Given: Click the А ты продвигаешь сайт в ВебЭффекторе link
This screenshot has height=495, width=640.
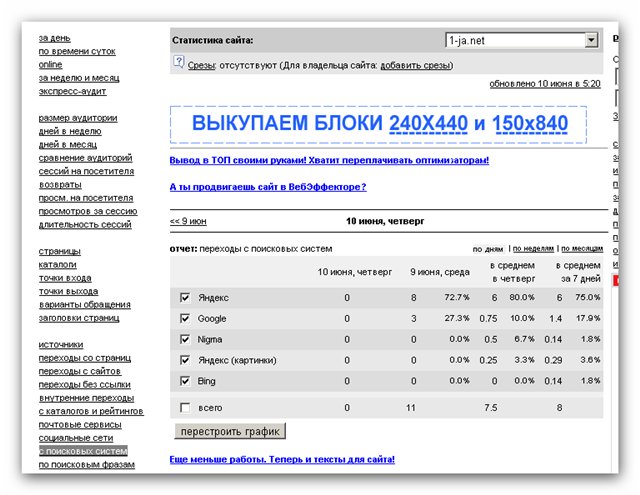Looking at the screenshot, I should point(268,187).
